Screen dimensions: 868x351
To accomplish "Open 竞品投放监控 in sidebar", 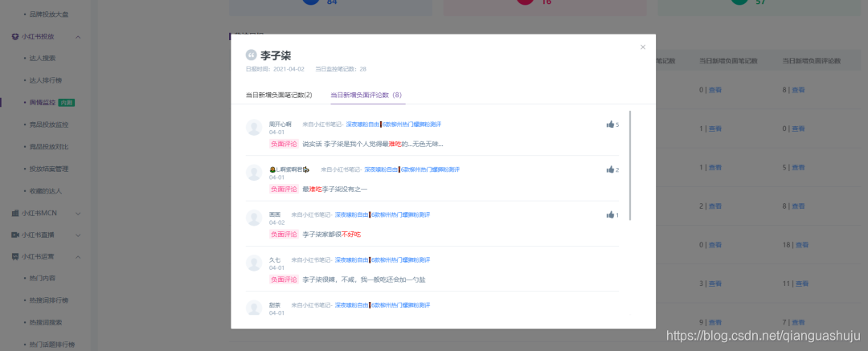I will (49, 124).
